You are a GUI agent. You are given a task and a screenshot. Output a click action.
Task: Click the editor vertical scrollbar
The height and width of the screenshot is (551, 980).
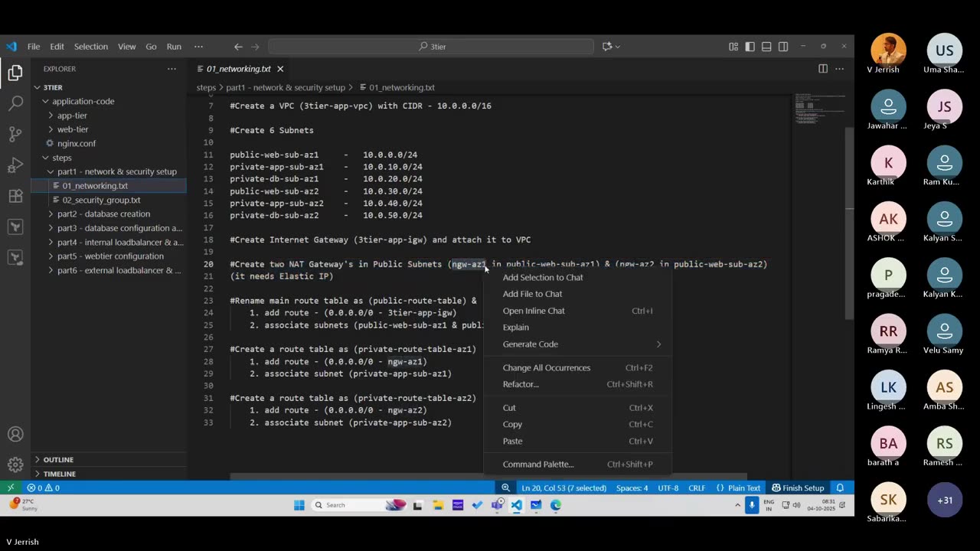tap(849, 222)
